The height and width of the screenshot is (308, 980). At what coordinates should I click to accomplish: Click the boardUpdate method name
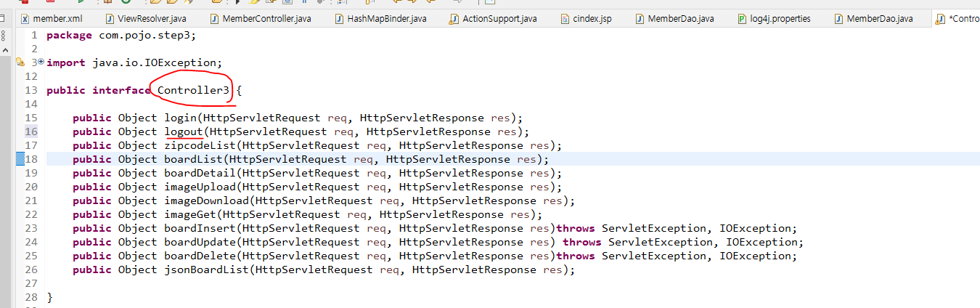click(200, 242)
